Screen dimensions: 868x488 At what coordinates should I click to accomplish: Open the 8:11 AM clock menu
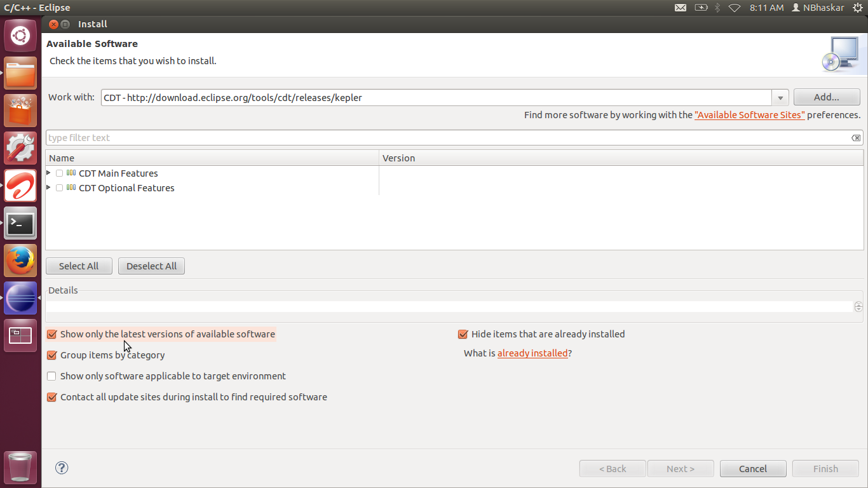(766, 8)
